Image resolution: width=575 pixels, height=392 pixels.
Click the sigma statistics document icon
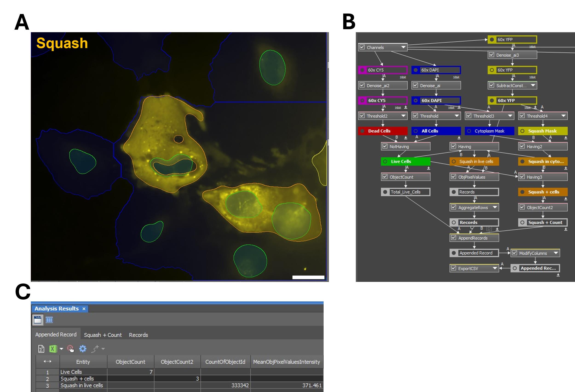click(41, 349)
